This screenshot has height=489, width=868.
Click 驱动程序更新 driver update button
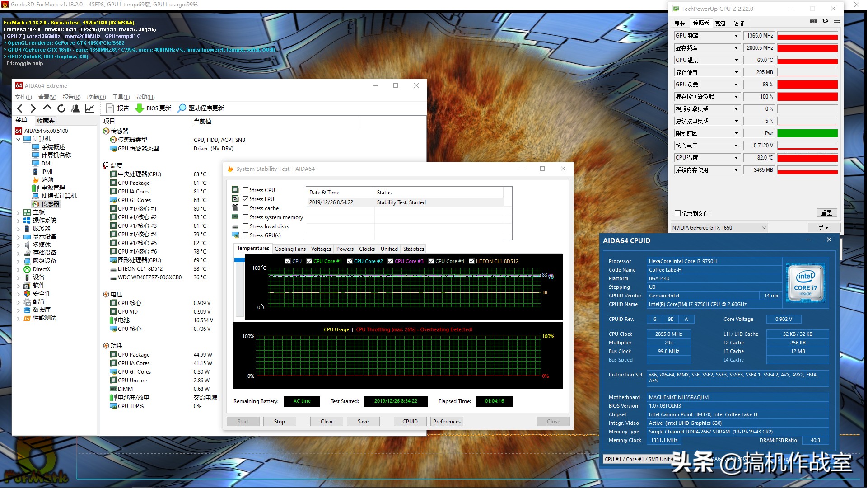point(201,108)
